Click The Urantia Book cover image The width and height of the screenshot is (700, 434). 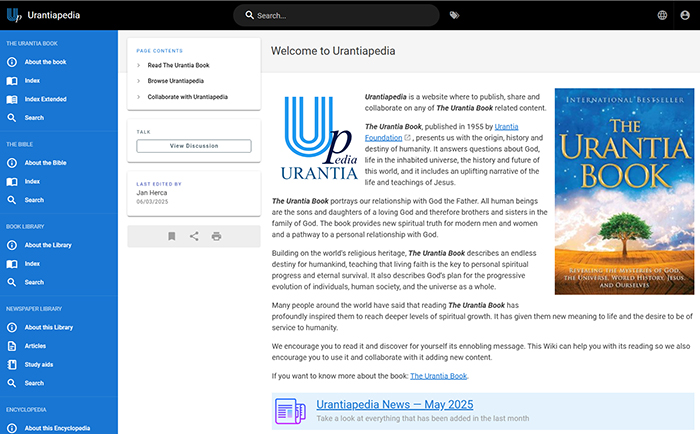pyautogui.click(x=624, y=192)
